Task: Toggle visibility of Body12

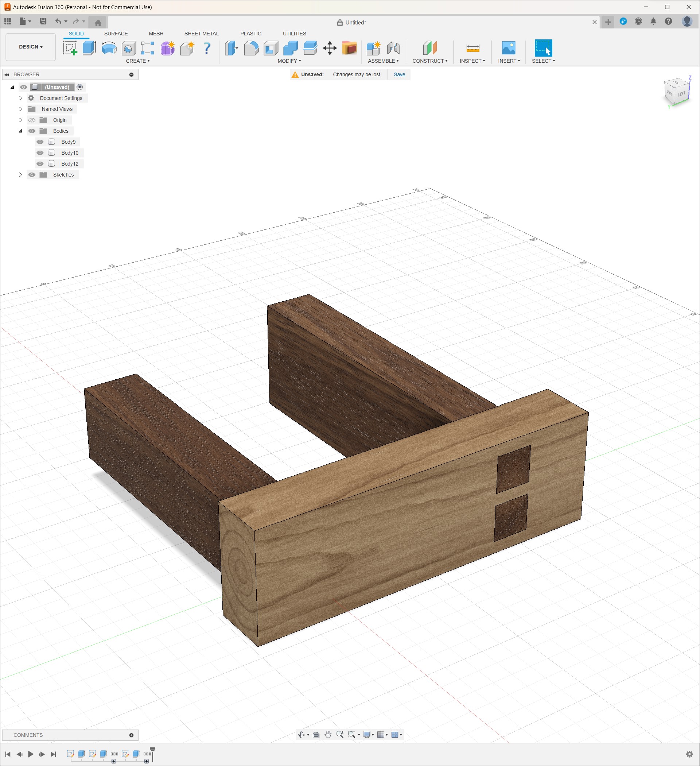Action: [40, 163]
